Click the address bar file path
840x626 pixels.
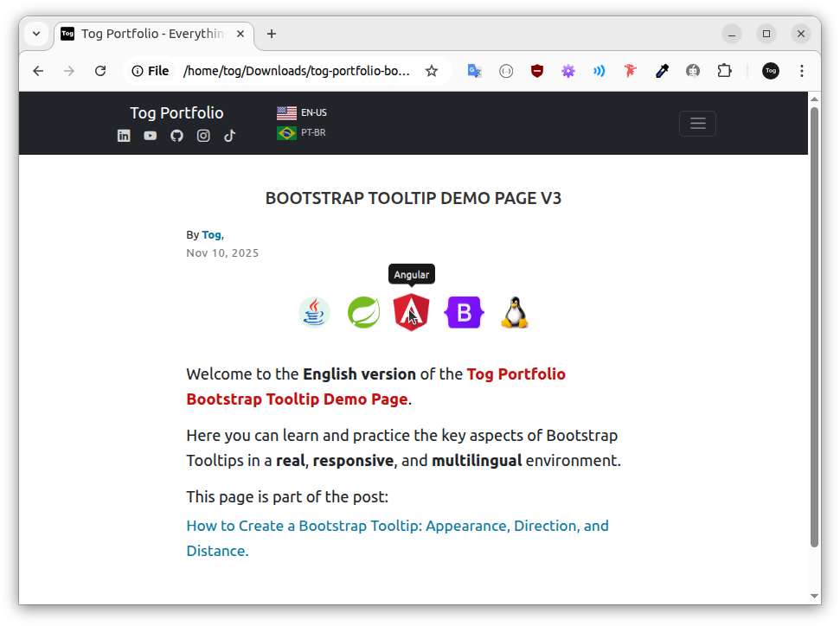tap(296, 71)
